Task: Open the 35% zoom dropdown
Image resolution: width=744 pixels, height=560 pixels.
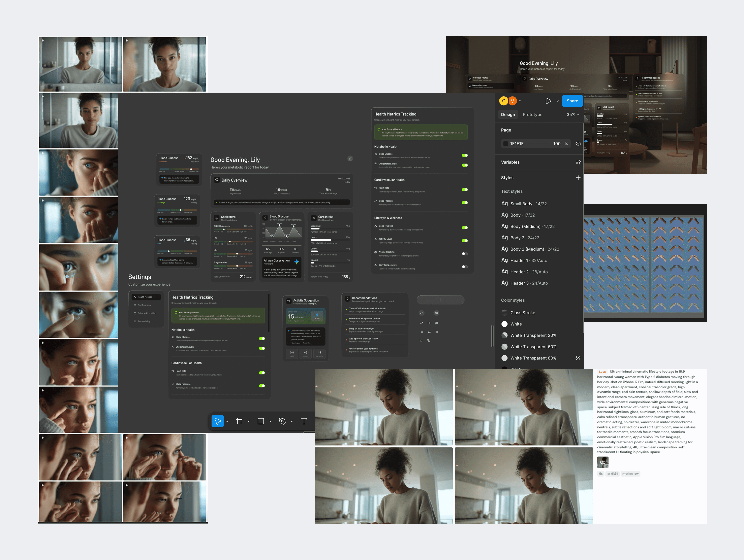Action: (x=573, y=115)
